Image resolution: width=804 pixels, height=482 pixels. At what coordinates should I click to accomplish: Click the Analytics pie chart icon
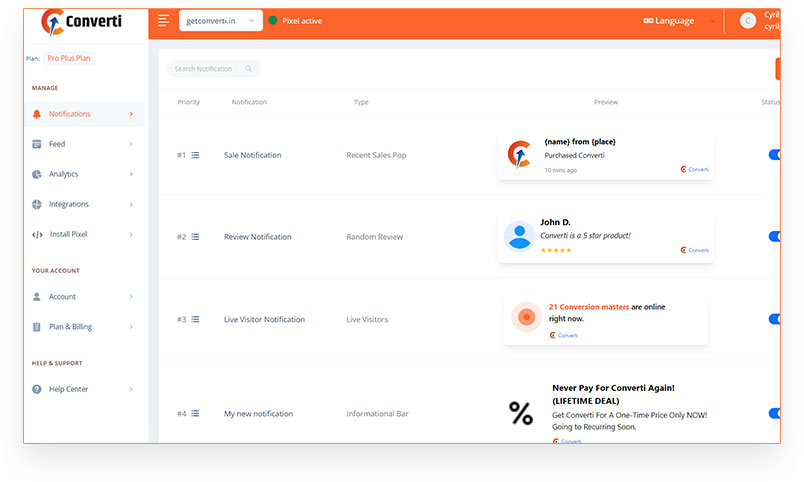pyautogui.click(x=36, y=174)
